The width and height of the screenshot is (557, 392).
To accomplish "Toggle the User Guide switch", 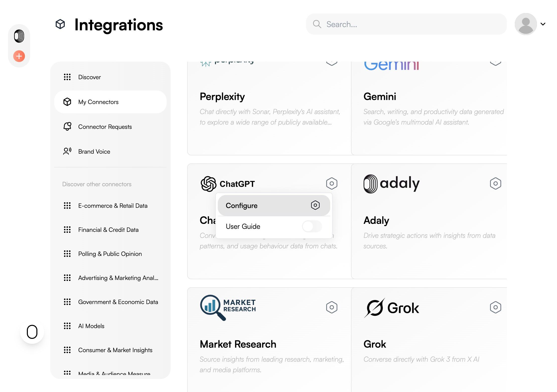I will 312,226.
